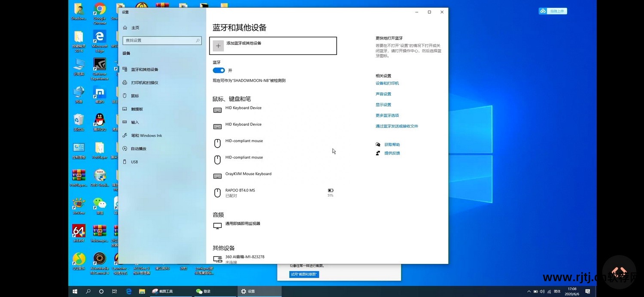Click the plus icon to add Bluetooth device
644x297 pixels.
click(x=218, y=46)
